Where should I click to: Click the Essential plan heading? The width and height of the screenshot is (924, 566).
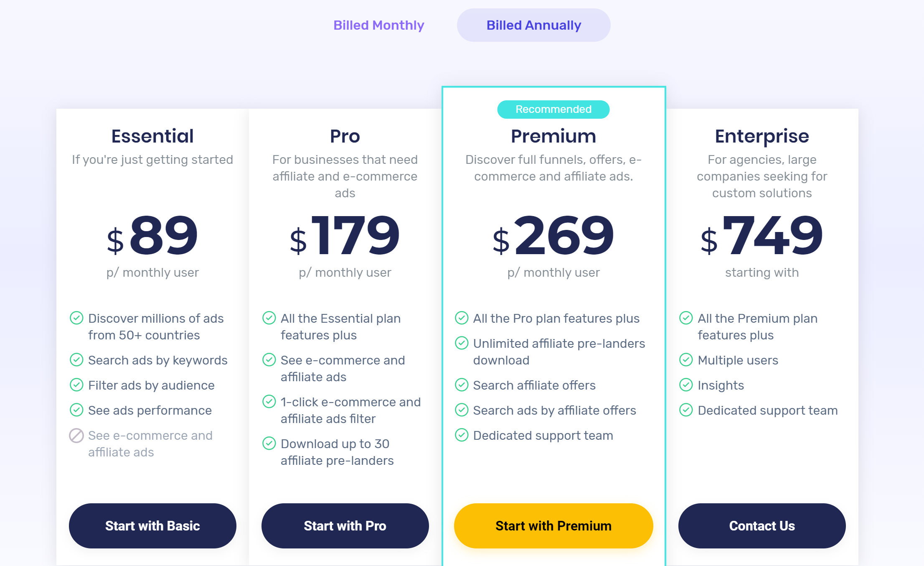tap(152, 136)
